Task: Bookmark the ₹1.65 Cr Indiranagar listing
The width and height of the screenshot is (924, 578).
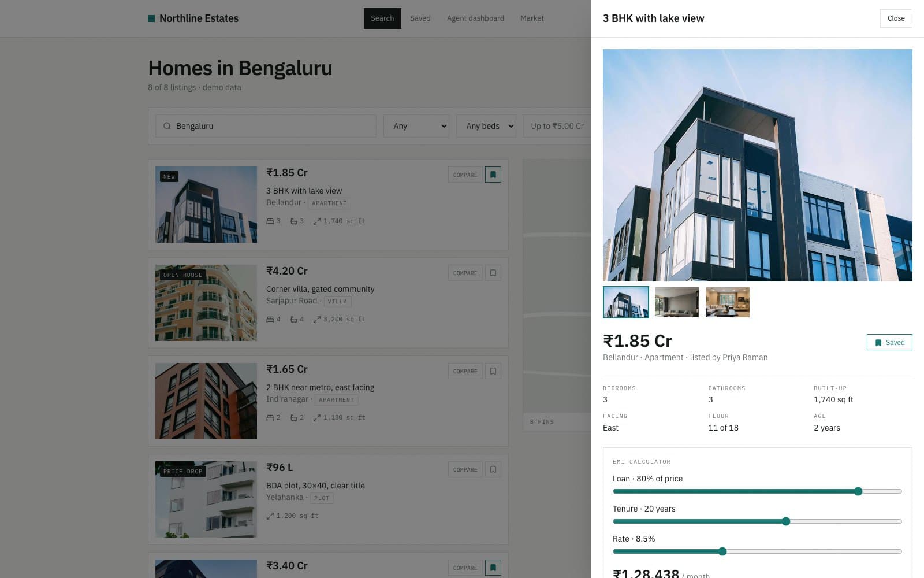Action: [493, 371]
